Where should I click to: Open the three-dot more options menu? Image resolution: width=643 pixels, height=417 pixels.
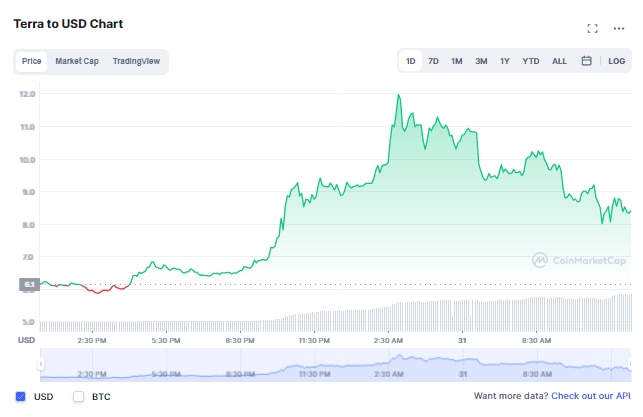[x=618, y=29]
